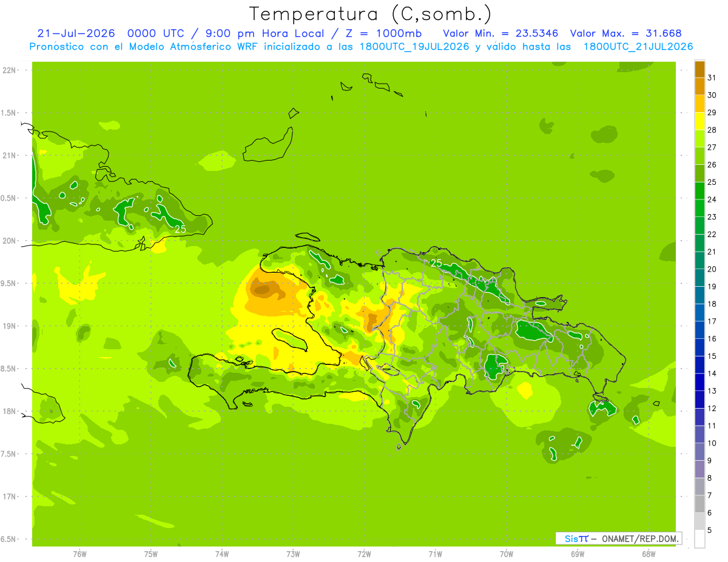Click the legend swatch between 22 and 23
Image resolution: width=728 pixels, height=562 pixels.
[699, 226]
